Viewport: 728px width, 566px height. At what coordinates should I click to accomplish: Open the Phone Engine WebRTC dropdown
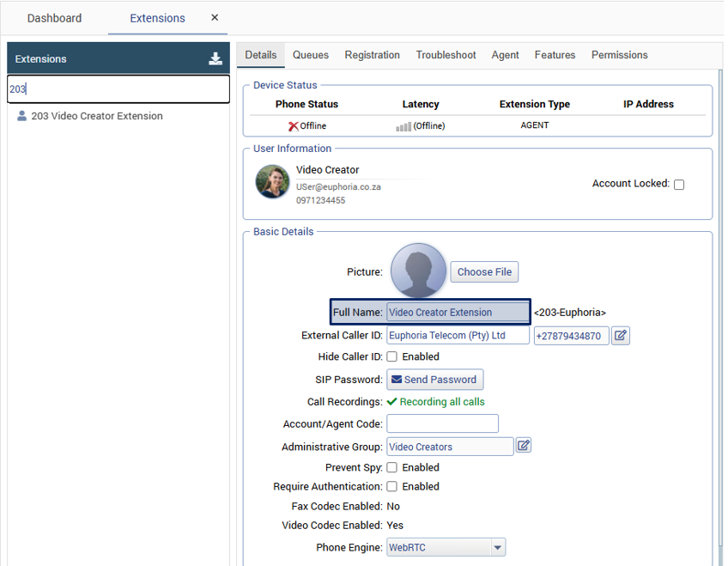click(x=497, y=547)
